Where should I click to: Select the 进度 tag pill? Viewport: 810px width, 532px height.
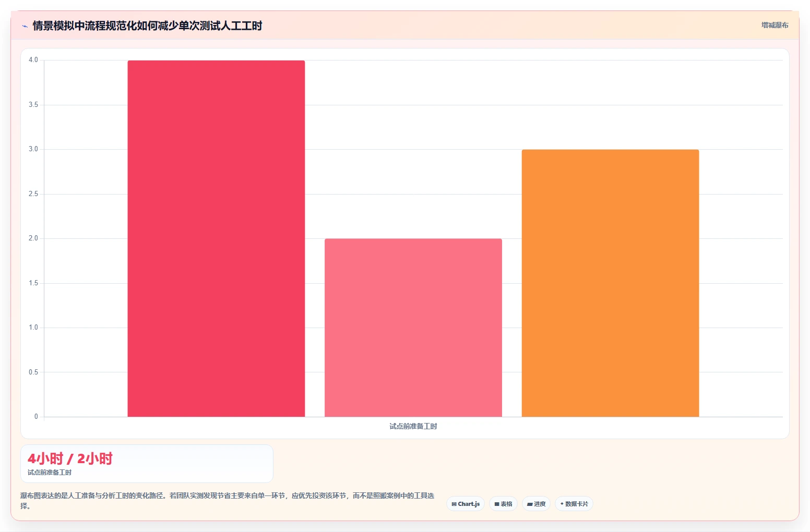536,504
